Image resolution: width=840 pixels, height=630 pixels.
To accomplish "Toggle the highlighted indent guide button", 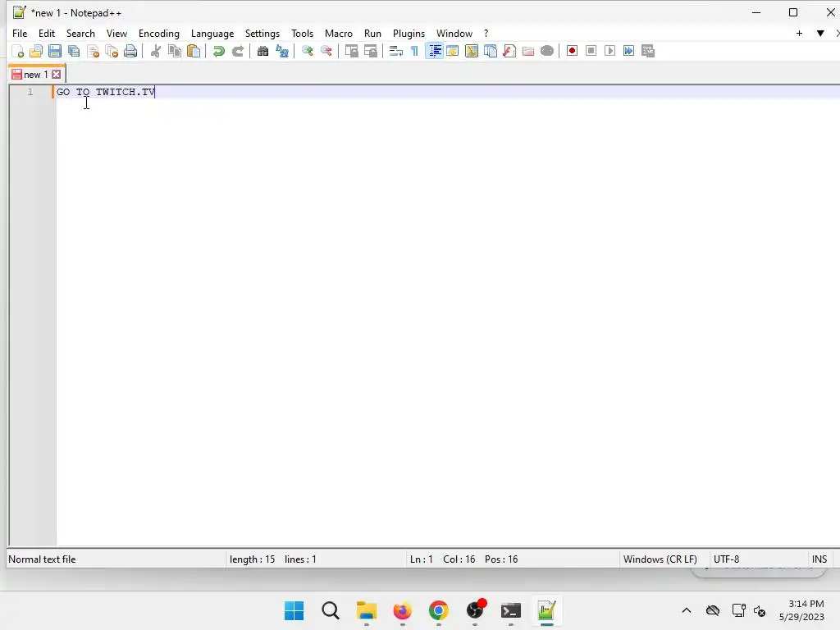I will coord(435,51).
